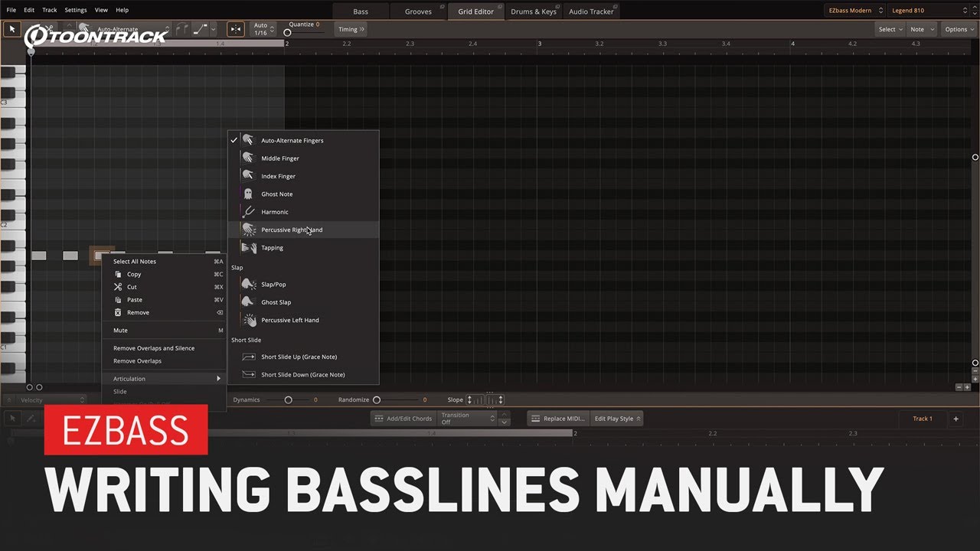
Task: Click the hammer-on note tool icon
Action: click(x=182, y=29)
